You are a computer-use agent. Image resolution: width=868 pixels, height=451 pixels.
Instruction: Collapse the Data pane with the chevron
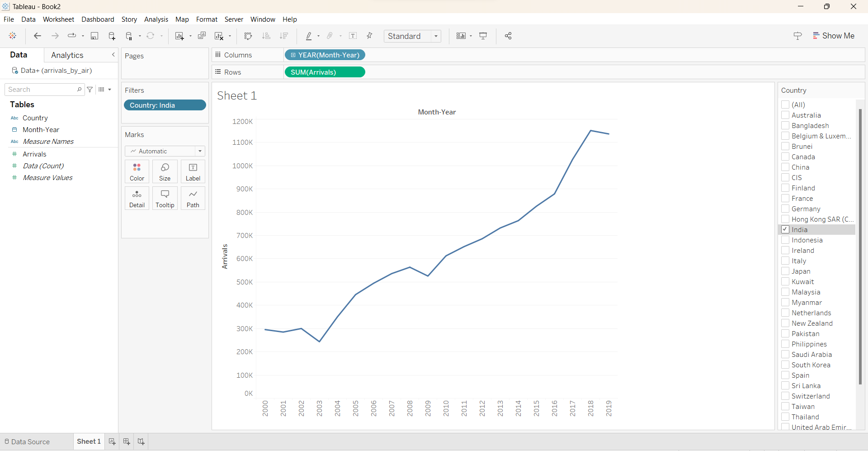[x=113, y=55]
